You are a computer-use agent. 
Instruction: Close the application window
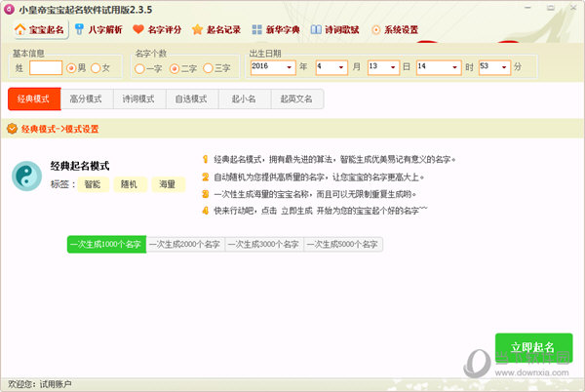point(573,8)
